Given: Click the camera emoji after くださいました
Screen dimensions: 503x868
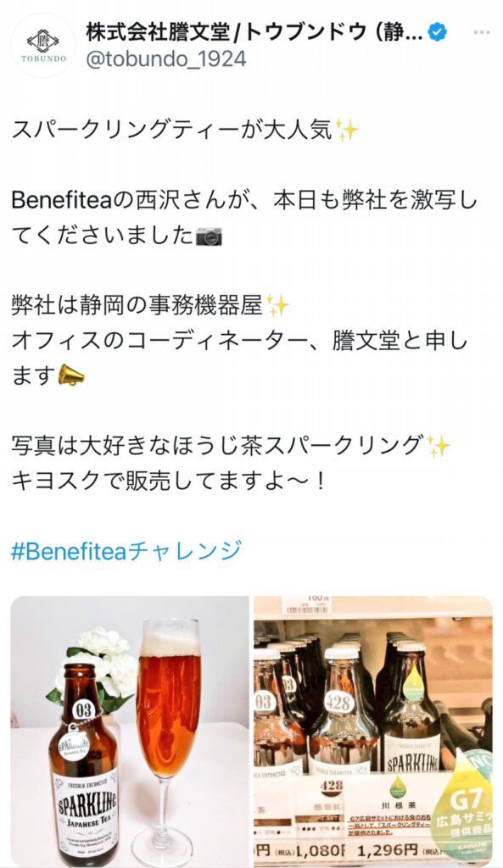Looking at the screenshot, I should click(209, 236).
